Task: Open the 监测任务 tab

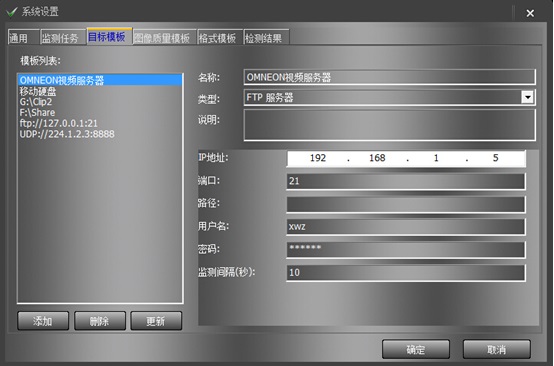Action: (x=63, y=37)
